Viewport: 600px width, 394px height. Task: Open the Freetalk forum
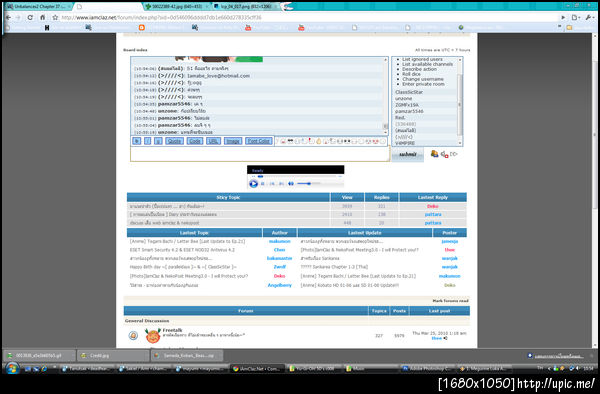pyautogui.click(x=172, y=330)
